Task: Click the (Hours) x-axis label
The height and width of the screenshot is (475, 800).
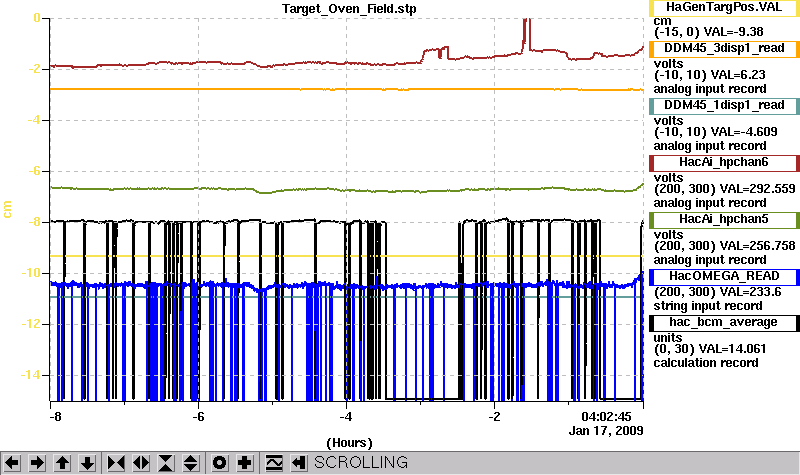Action: click(349, 442)
